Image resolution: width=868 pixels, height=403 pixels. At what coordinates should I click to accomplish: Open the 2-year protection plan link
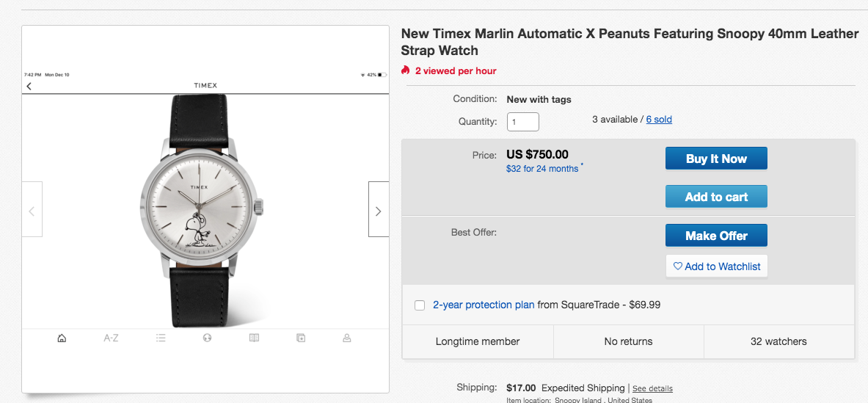484,305
